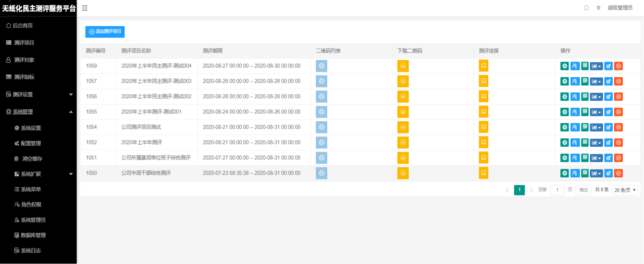
Task: Click the 测评期限 column header
Action: pos(213,51)
